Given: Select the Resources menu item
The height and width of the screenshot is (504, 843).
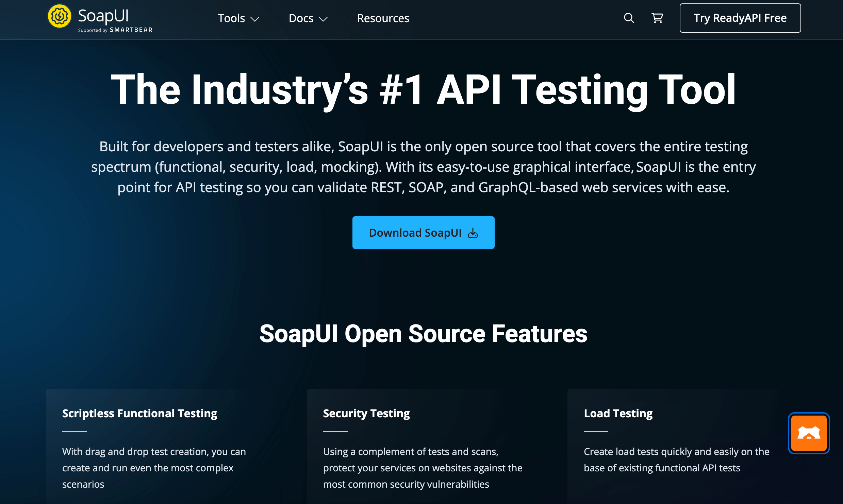Looking at the screenshot, I should [x=383, y=19].
